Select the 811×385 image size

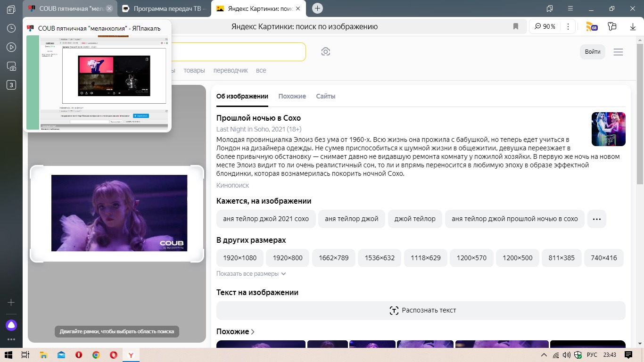point(561,258)
